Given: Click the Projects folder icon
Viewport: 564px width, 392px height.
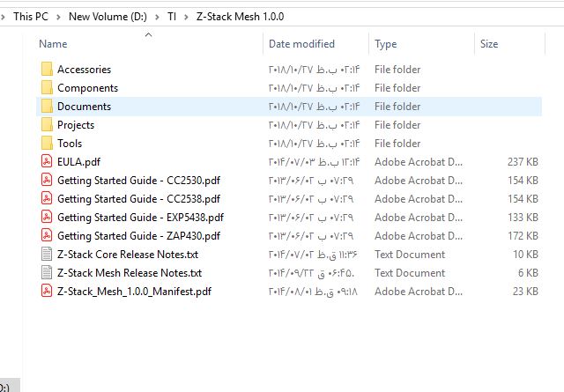Looking at the screenshot, I should click(47, 125).
